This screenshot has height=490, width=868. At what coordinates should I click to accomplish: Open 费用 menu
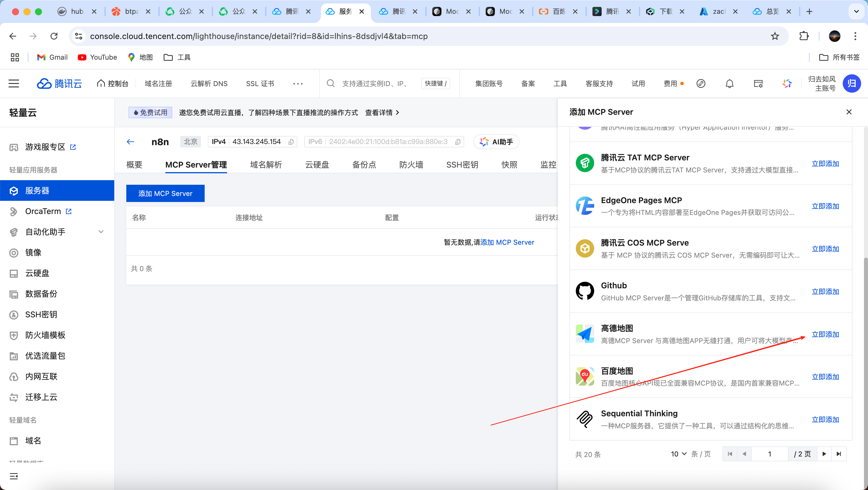tap(671, 83)
